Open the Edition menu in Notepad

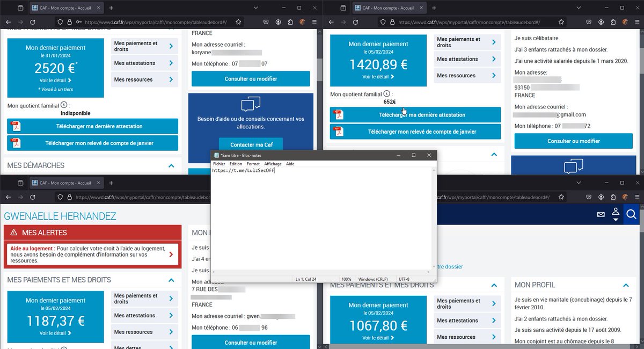pos(236,164)
